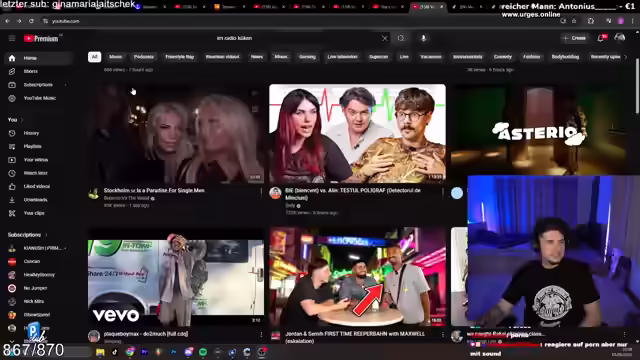Click the page vertical scrollbar
Screen dimensions: 640x360
638,86
